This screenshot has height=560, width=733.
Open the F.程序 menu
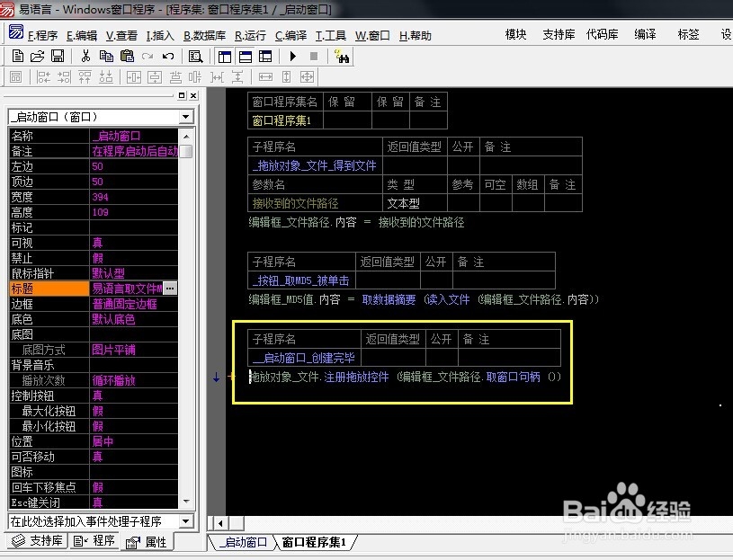tap(43, 35)
